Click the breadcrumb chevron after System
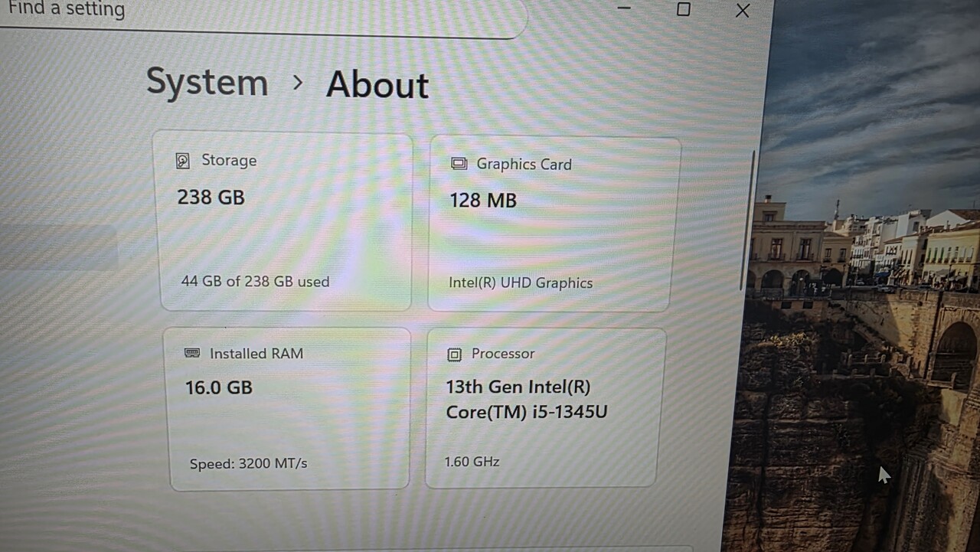The image size is (980, 552). (298, 83)
